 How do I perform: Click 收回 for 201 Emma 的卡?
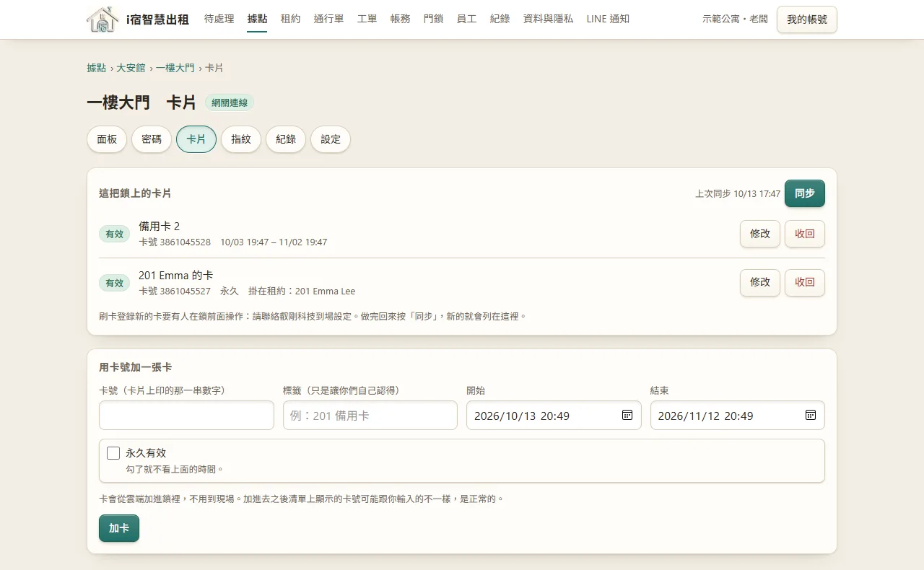click(x=805, y=283)
